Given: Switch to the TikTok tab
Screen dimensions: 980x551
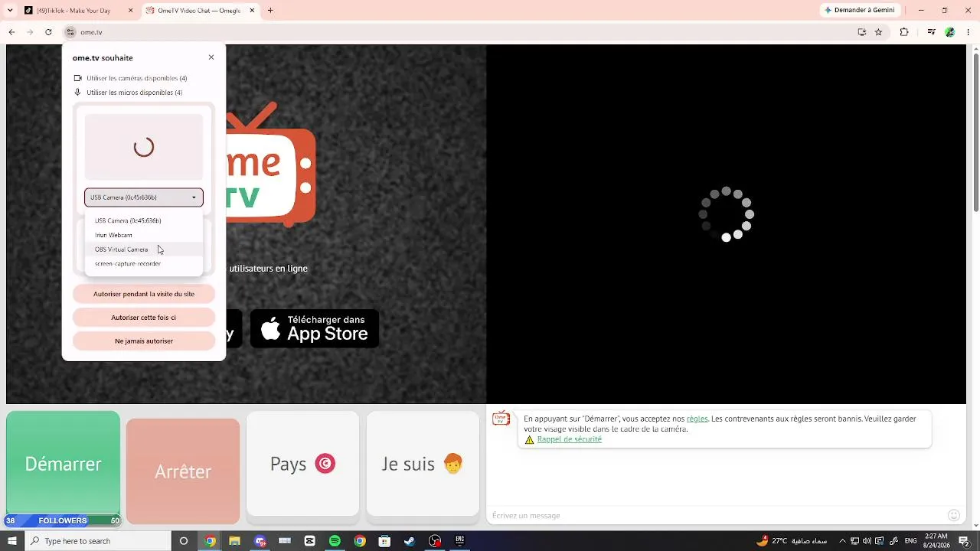Looking at the screenshot, I should pos(77,11).
